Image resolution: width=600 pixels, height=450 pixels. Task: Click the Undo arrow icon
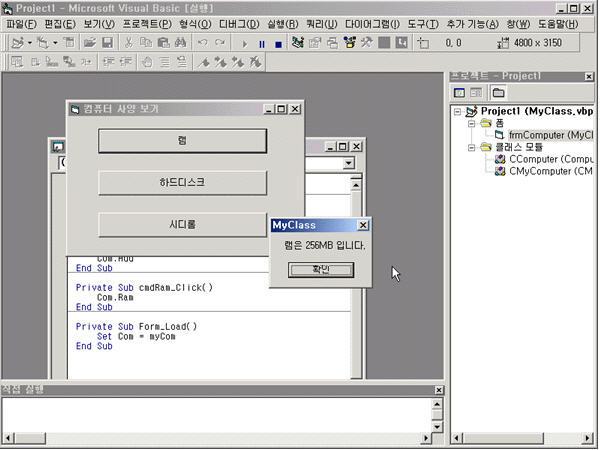click(202, 43)
